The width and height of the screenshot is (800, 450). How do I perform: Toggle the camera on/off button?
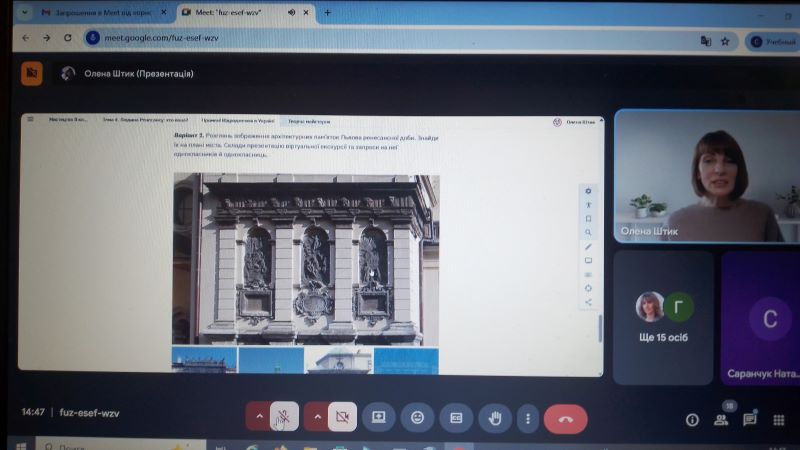click(x=343, y=417)
